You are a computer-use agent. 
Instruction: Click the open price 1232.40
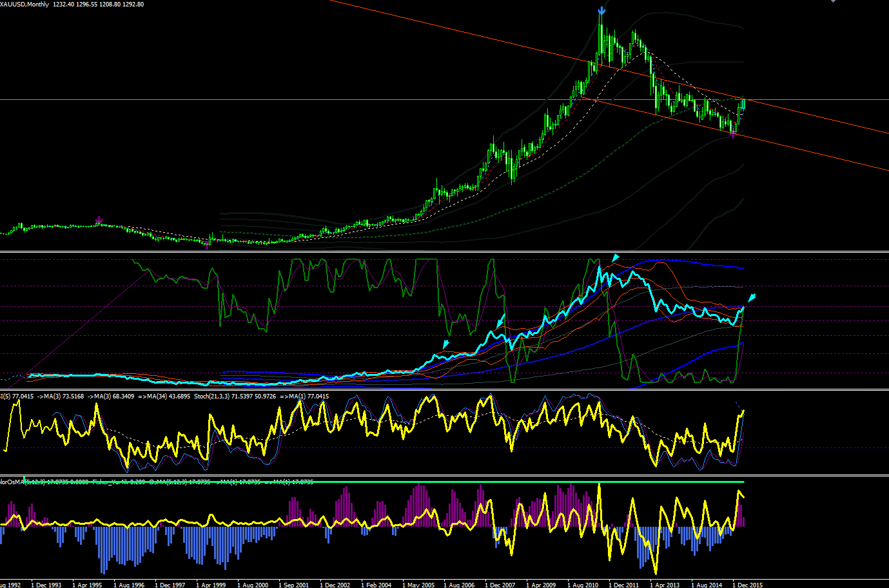pos(63,5)
